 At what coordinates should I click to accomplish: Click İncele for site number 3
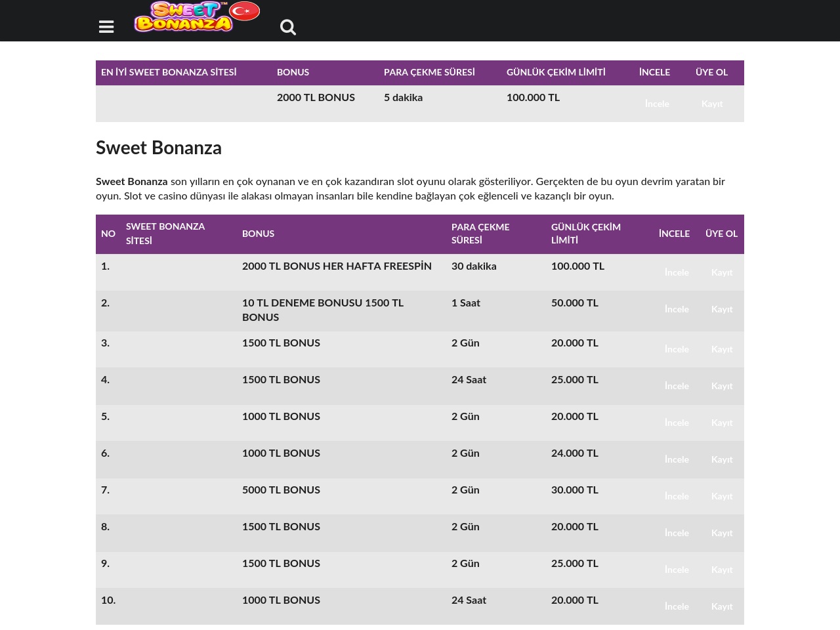tap(677, 350)
